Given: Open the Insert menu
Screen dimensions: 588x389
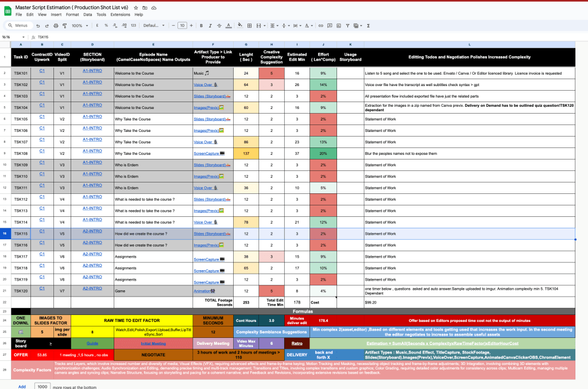Looking at the screenshot, I should pyautogui.click(x=56, y=14).
